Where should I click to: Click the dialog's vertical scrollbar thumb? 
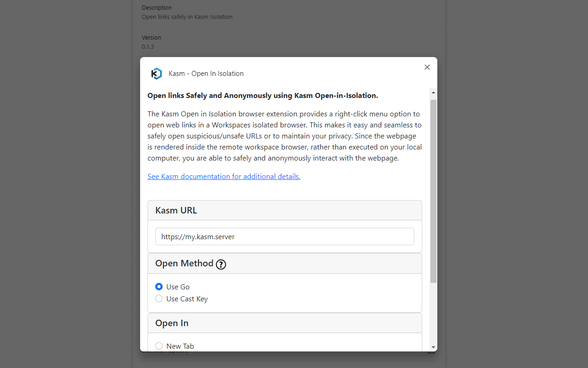click(x=434, y=191)
